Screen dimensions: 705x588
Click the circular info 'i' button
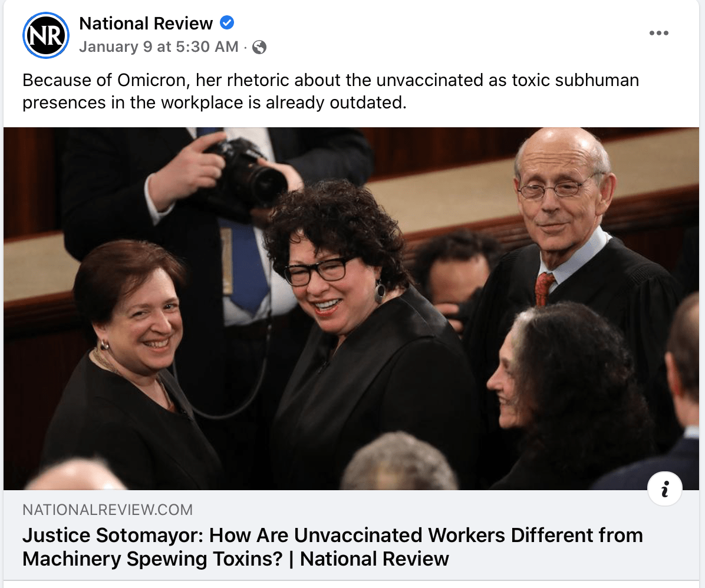coord(664,488)
